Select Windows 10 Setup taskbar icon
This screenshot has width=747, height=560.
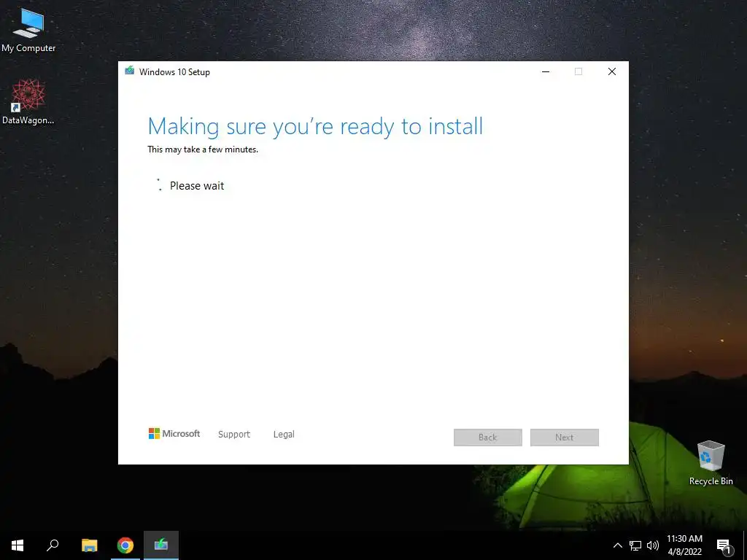tap(161, 545)
